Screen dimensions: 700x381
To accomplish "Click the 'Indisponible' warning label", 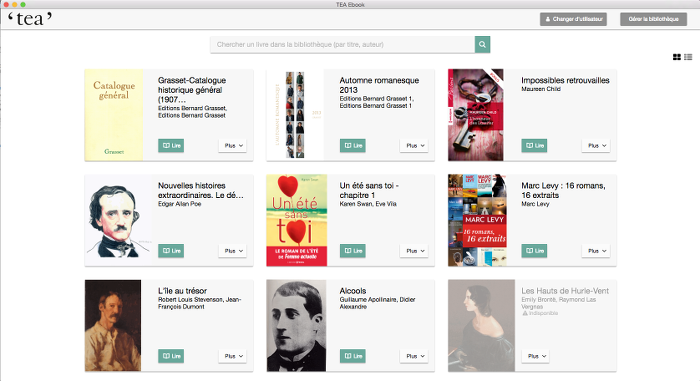I will [x=540, y=313].
